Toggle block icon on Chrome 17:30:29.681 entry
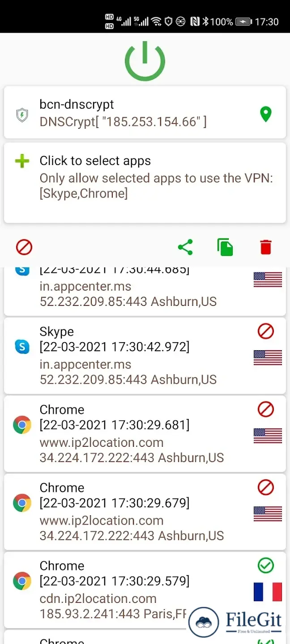The image size is (290, 644). pyautogui.click(x=266, y=409)
